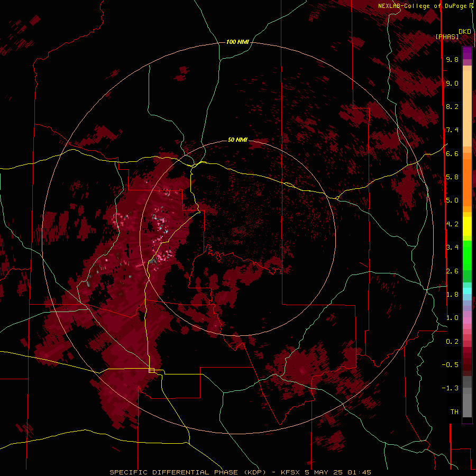Click the 1.8 value on the color scale
This screenshot has width=476, height=476.
[x=452, y=295]
